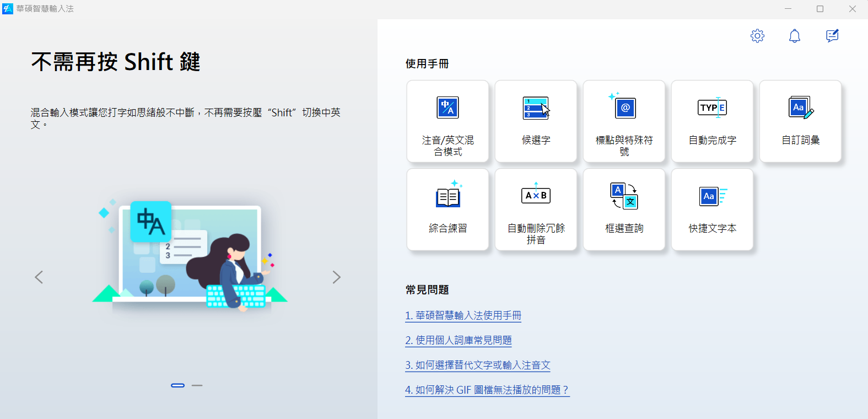
Task: Select the first carousel page indicator
Action: [x=177, y=385]
